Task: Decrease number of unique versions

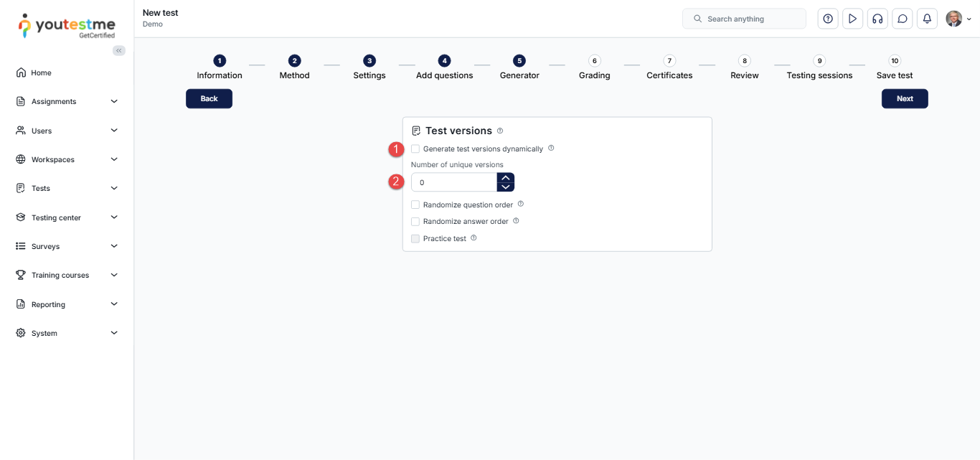Action: click(x=506, y=187)
